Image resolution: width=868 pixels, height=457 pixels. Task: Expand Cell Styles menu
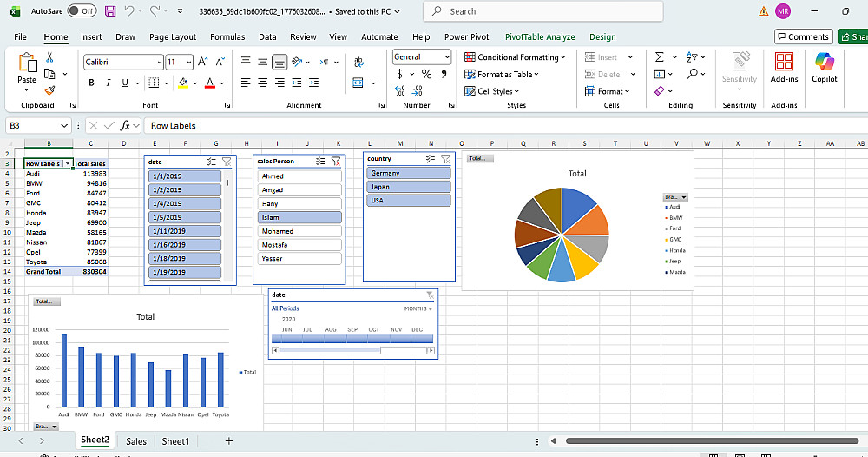491,91
